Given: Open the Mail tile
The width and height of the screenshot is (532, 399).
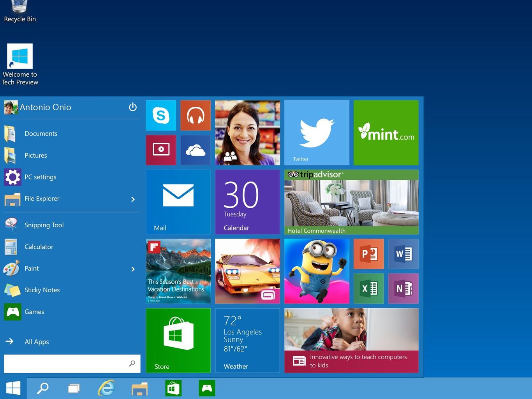Looking at the screenshot, I should coord(178,202).
